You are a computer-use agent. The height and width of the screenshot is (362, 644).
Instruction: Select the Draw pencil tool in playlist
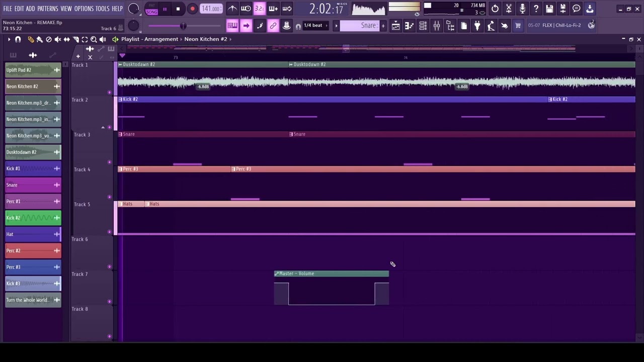tap(31, 39)
